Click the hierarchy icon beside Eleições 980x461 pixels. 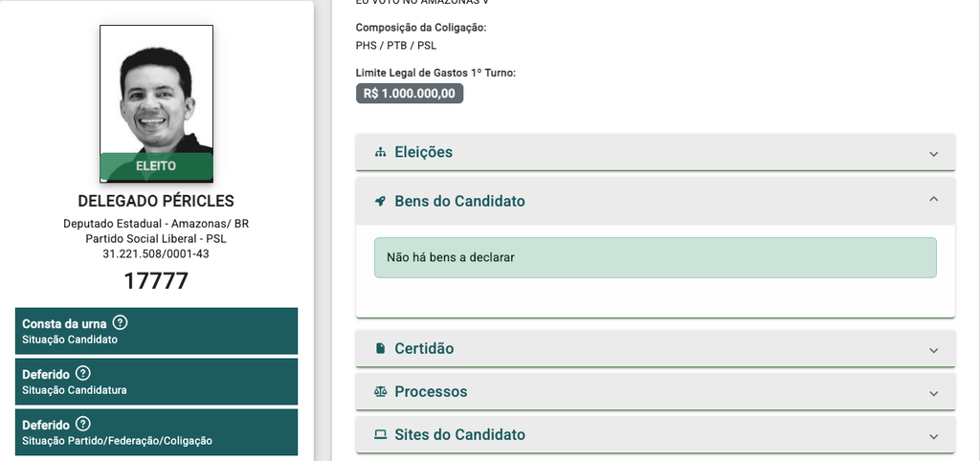click(380, 152)
